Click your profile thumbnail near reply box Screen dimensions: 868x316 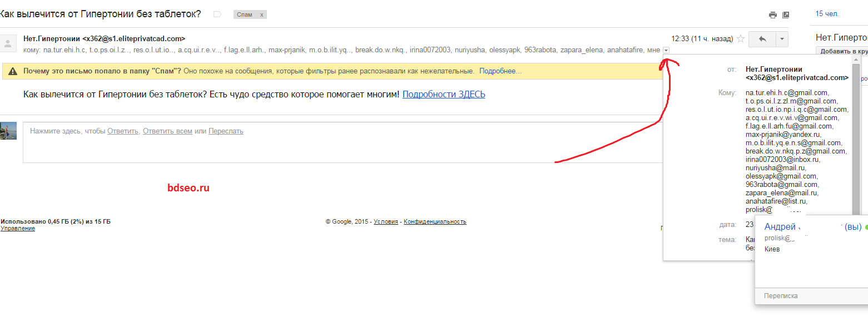(8, 131)
